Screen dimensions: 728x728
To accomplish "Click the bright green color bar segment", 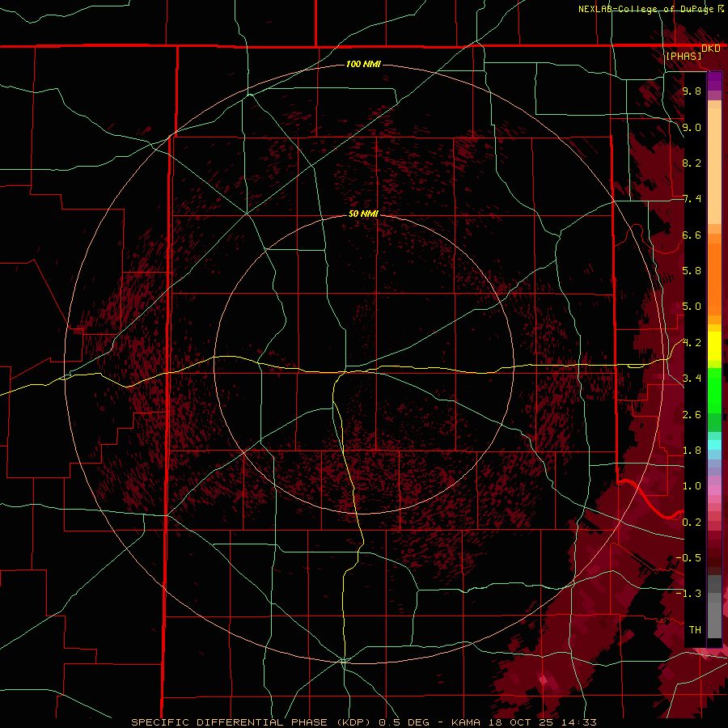I will [714, 391].
